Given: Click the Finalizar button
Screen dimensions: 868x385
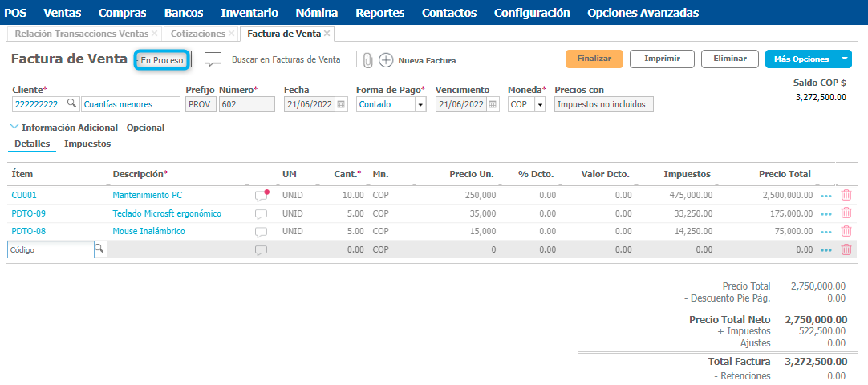Looking at the screenshot, I should [x=594, y=59].
